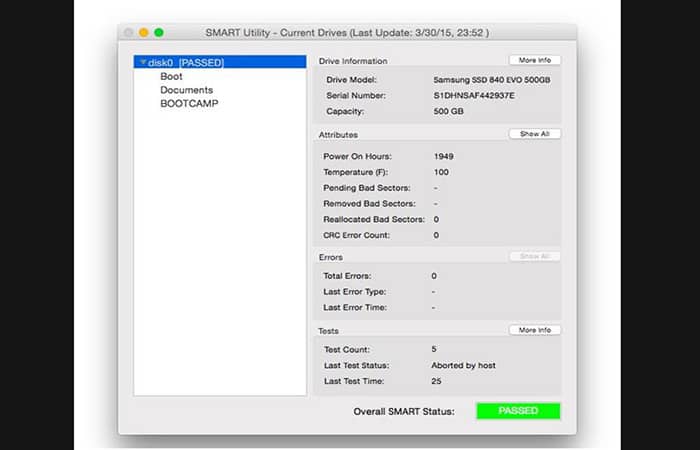
Task: Click Test Count value 5
Action: coord(434,349)
